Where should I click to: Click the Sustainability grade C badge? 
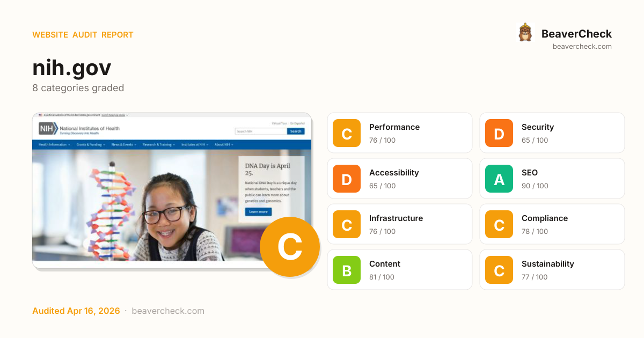pos(499,270)
